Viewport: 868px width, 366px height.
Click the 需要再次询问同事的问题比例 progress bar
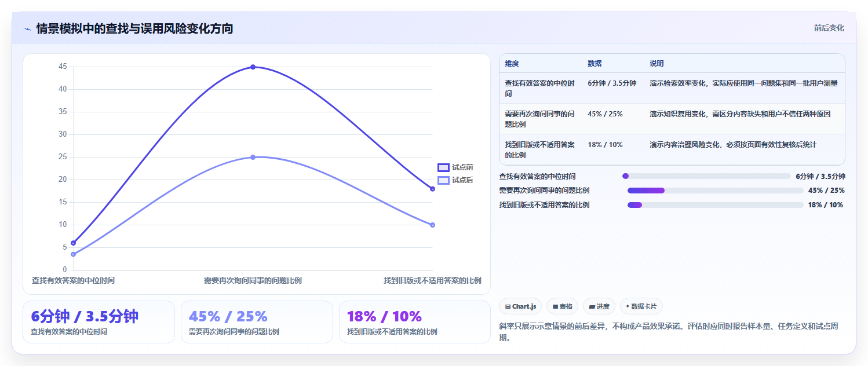[x=716, y=191]
